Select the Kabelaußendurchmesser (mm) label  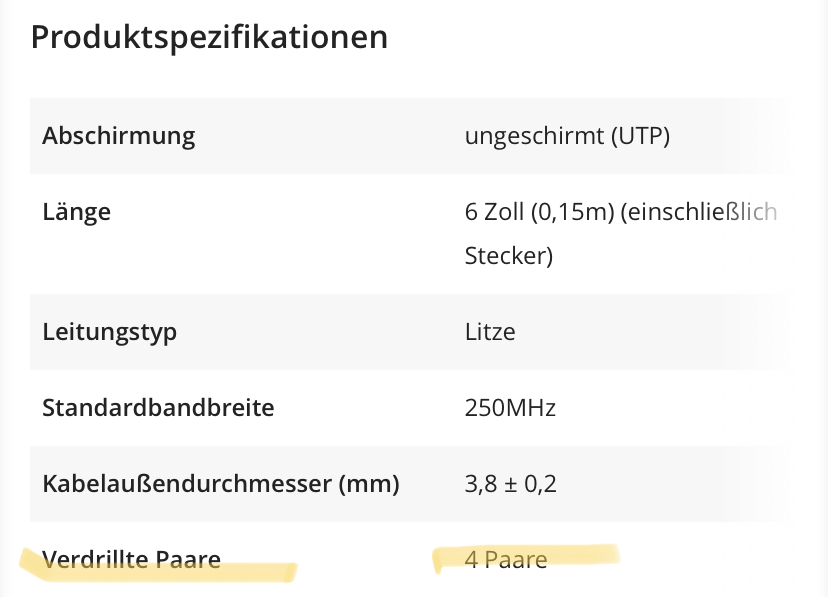(x=221, y=484)
